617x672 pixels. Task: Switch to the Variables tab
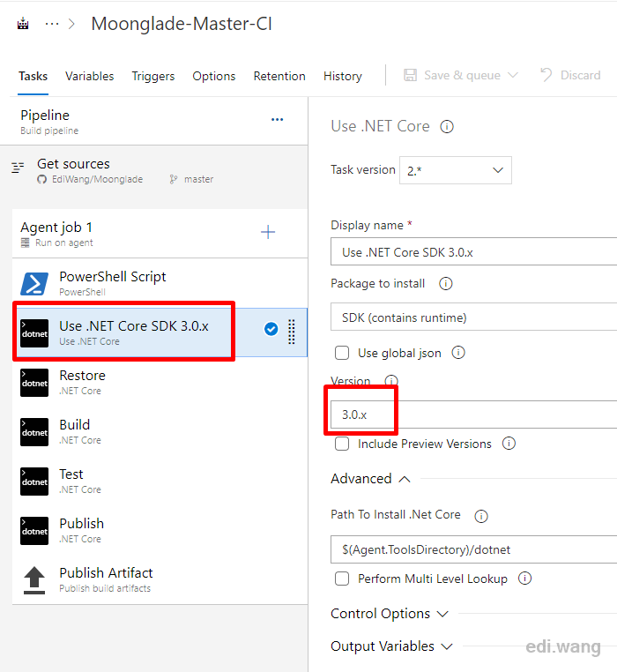(90, 77)
